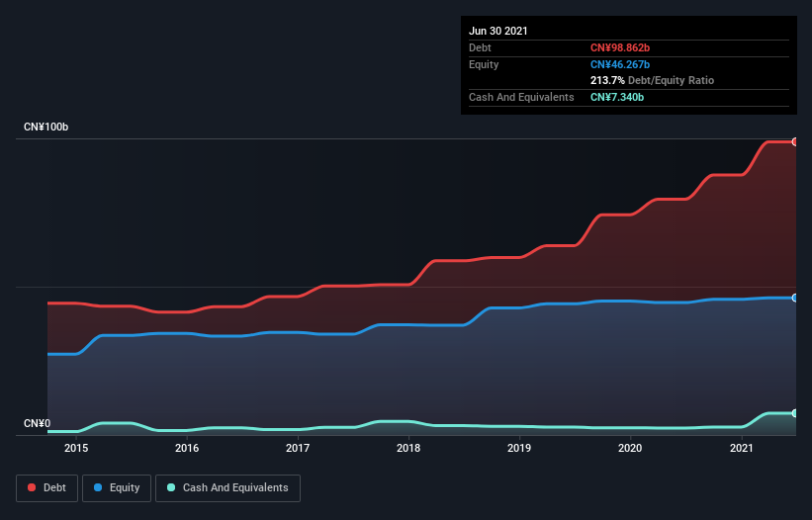Viewport: 812px width, 520px height.
Task: Click the CN¥46.267b equity value
Action: [x=620, y=64]
